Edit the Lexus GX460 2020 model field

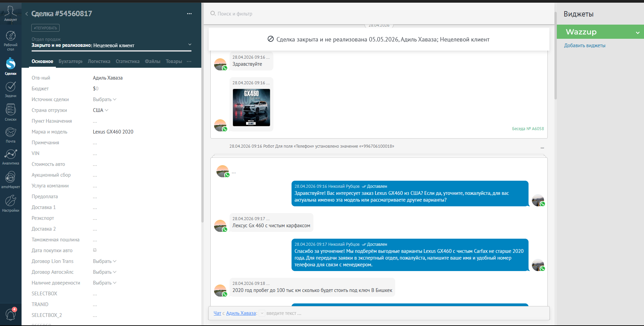[x=113, y=132]
